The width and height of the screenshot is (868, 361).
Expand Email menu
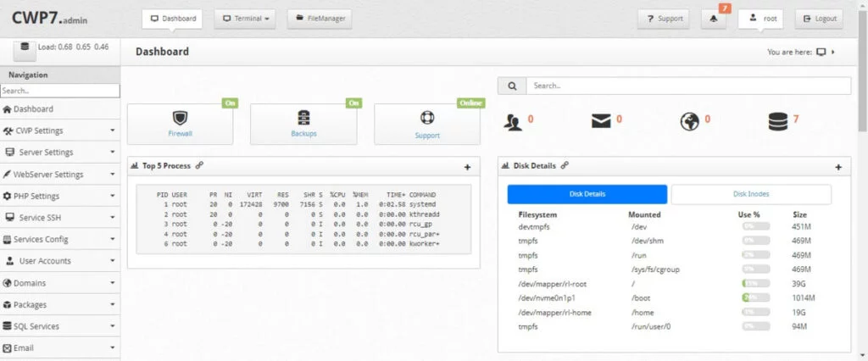tap(60, 347)
